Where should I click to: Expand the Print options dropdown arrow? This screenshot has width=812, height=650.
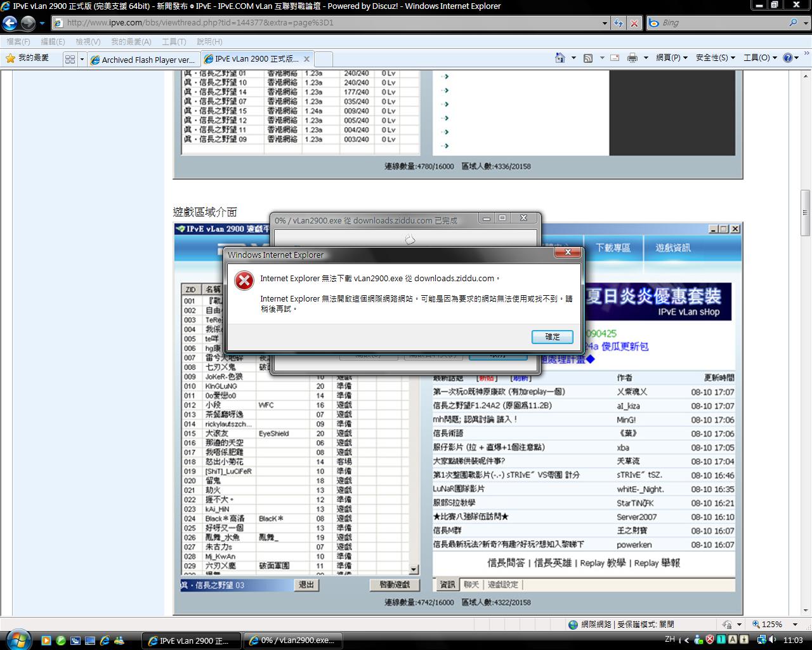coord(646,58)
